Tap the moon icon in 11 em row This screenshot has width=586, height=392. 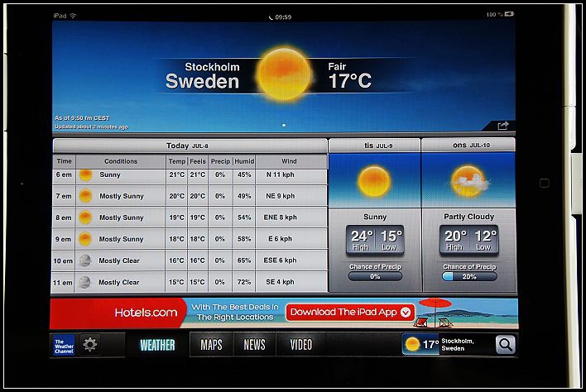84,282
